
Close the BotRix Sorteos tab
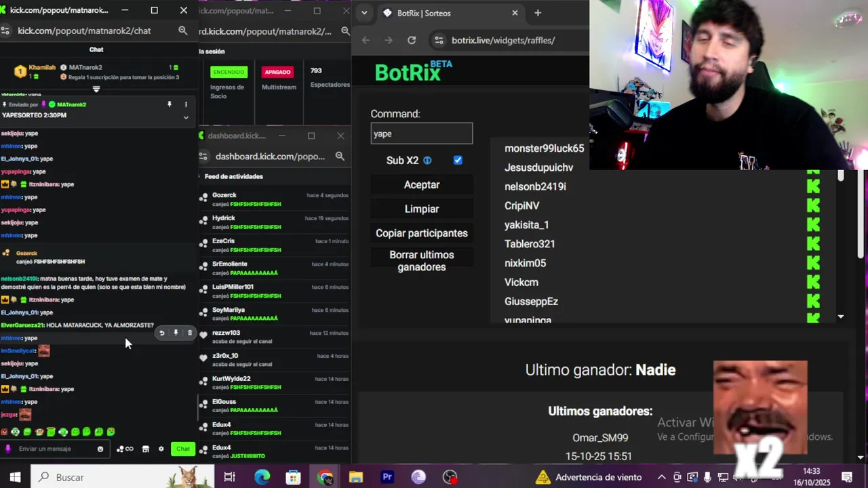click(x=515, y=13)
